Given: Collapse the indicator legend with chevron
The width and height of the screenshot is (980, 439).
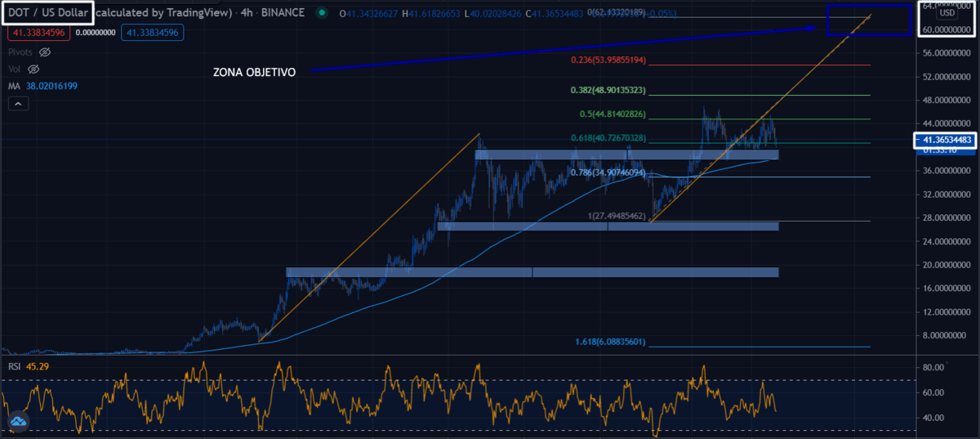Looking at the screenshot, I should (18, 104).
